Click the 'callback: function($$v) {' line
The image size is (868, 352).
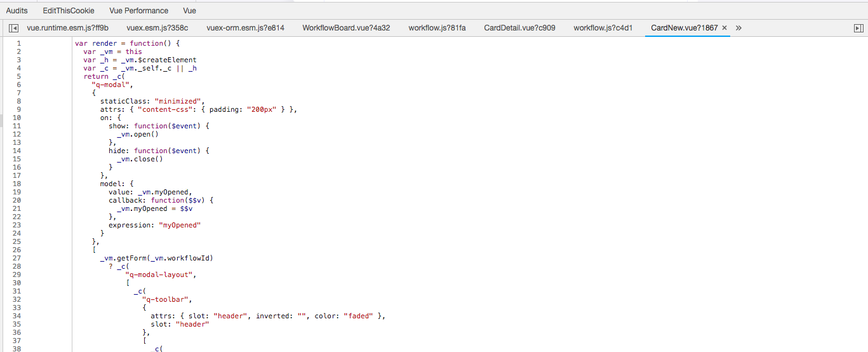(161, 200)
